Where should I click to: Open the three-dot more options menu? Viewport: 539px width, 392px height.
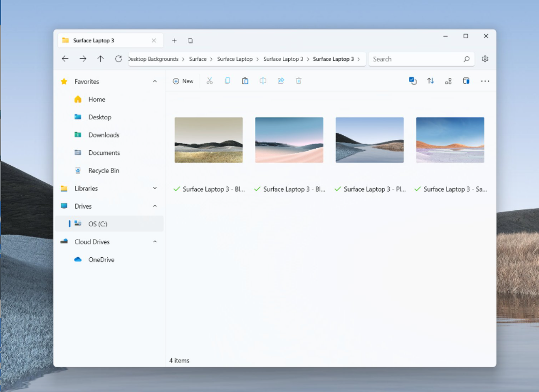[485, 81]
